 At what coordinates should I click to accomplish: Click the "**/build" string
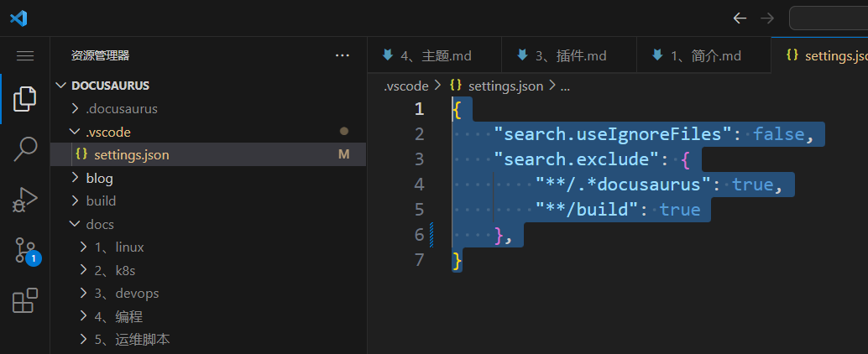[x=586, y=210]
